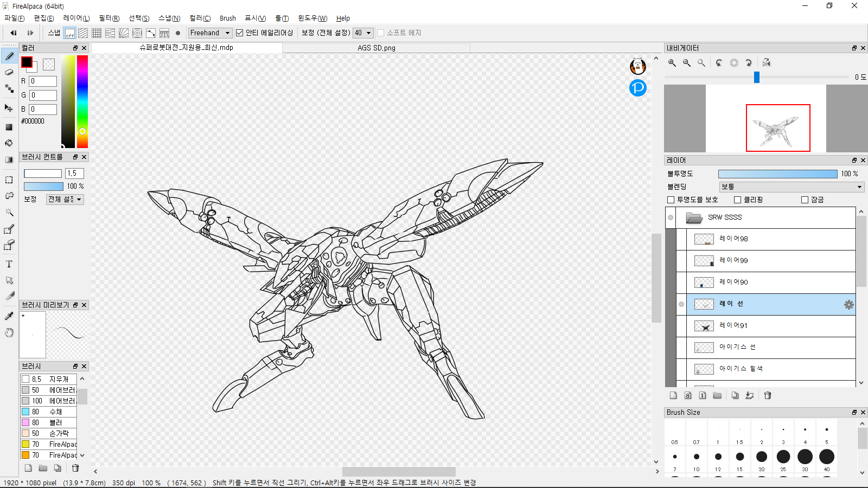Image resolution: width=868 pixels, height=488 pixels.
Task: Select the Bucket fill tool
Action: point(9,143)
